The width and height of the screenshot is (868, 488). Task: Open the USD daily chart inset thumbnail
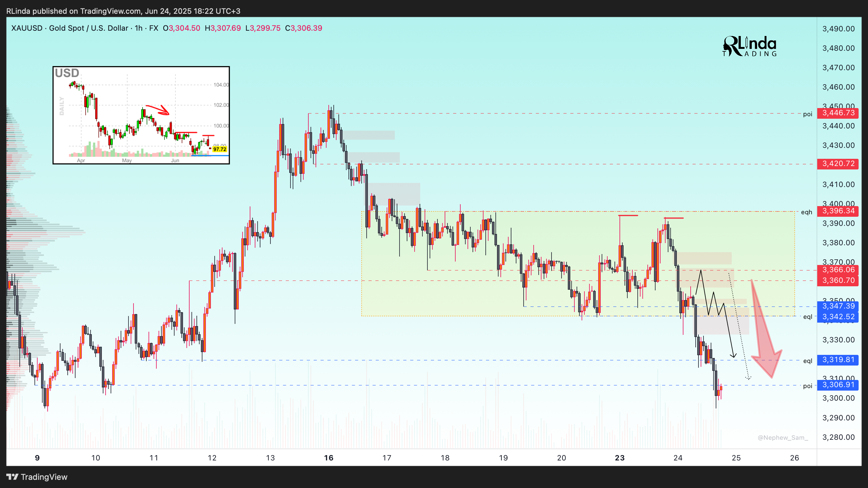pyautogui.click(x=141, y=115)
